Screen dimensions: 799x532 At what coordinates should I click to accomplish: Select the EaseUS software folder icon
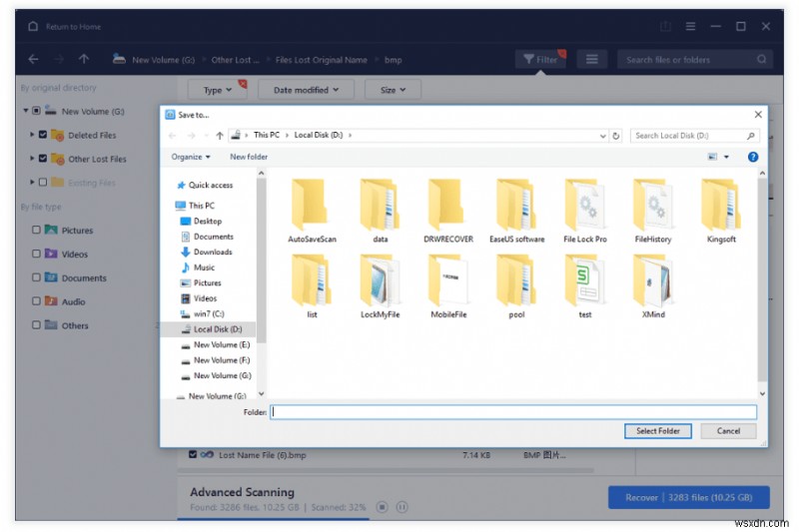[516, 205]
